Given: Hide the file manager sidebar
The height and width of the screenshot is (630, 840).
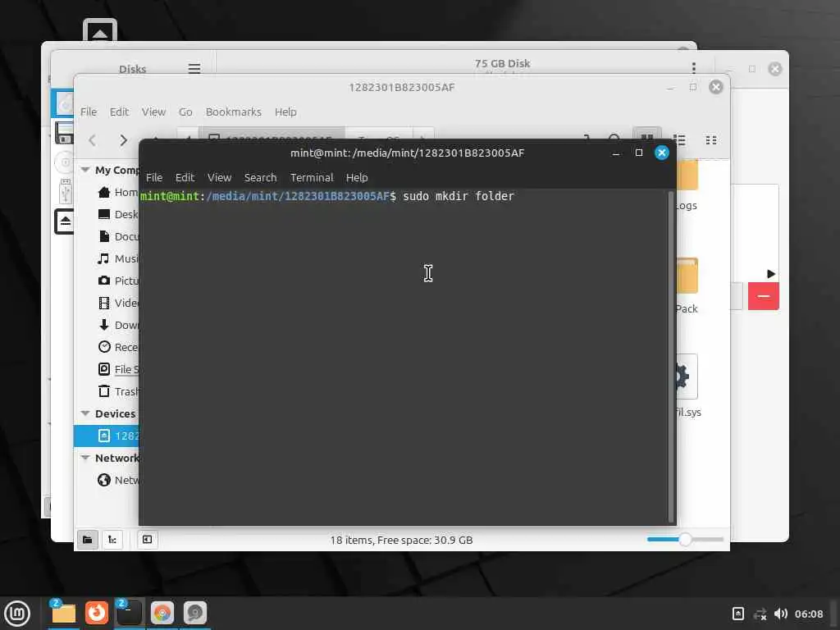Looking at the screenshot, I should (x=148, y=540).
